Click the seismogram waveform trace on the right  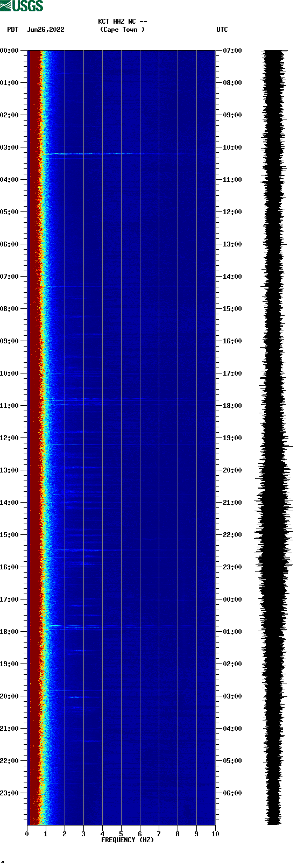[x=273, y=437]
